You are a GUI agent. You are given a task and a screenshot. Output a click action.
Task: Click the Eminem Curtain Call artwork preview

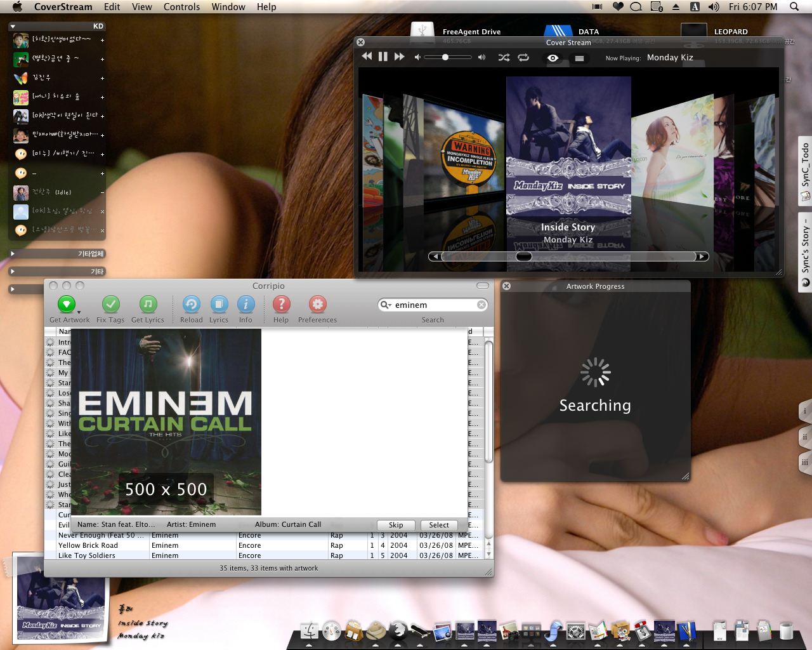[166, 421]
